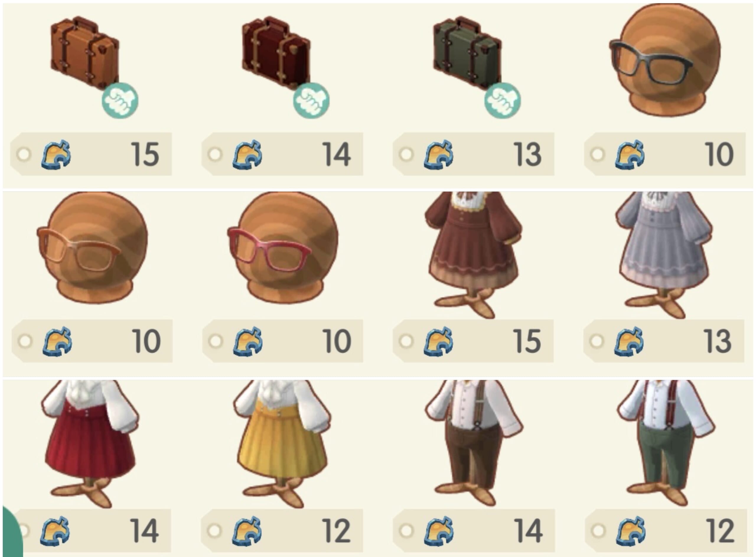Screen dimensions: 756x557
Task: Click the dark red suitcase's craft badge
Action: (x=311, y=100)
